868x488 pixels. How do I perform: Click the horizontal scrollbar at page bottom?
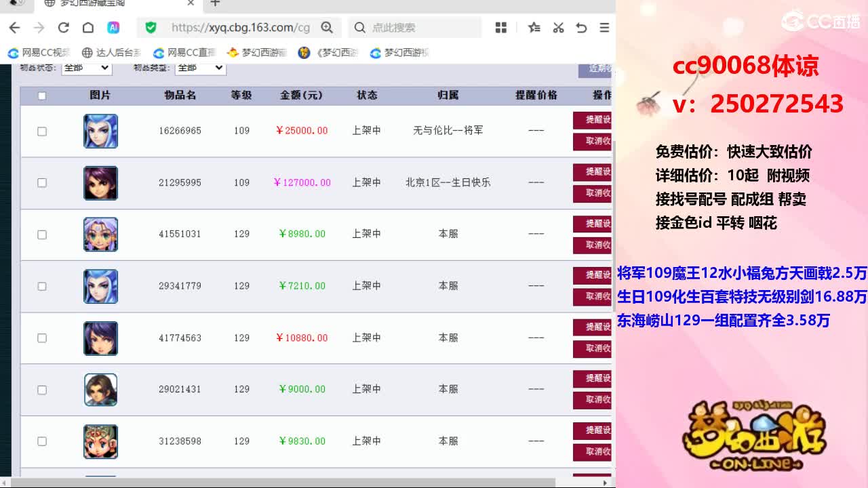(285, 483)
